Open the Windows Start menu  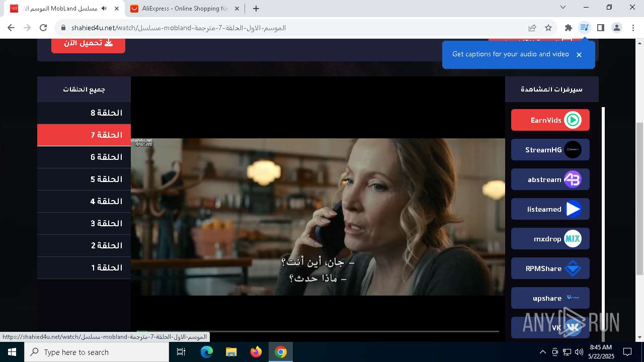pyautogui.click(x=12, y=352)
